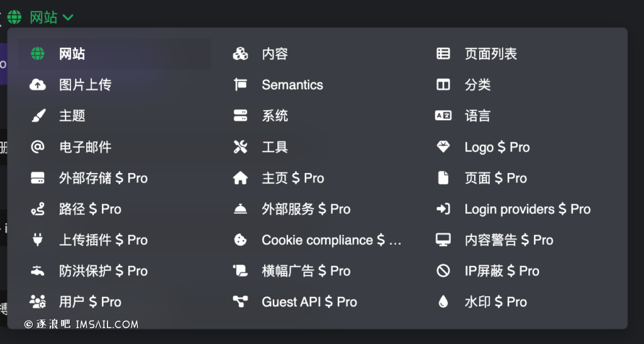Image resolution: width=644 pixels, height=344 pixels.
Task: Go to 页面列表 settings
Action: point(491,54)
